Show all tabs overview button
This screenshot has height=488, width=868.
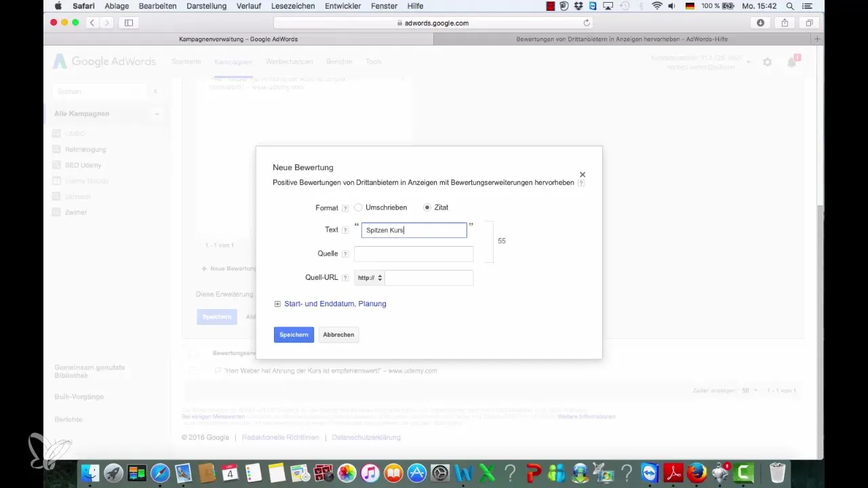[809, 22]
